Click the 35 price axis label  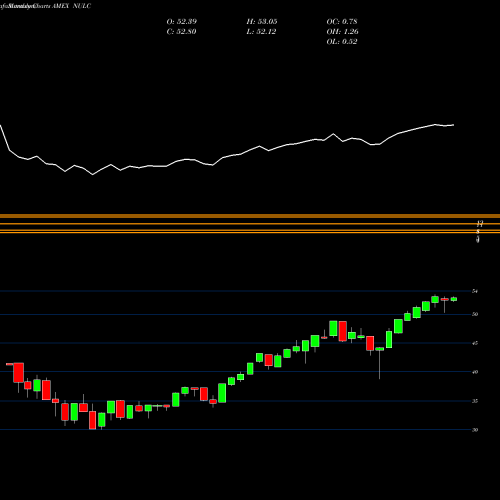tap(475, 401)
